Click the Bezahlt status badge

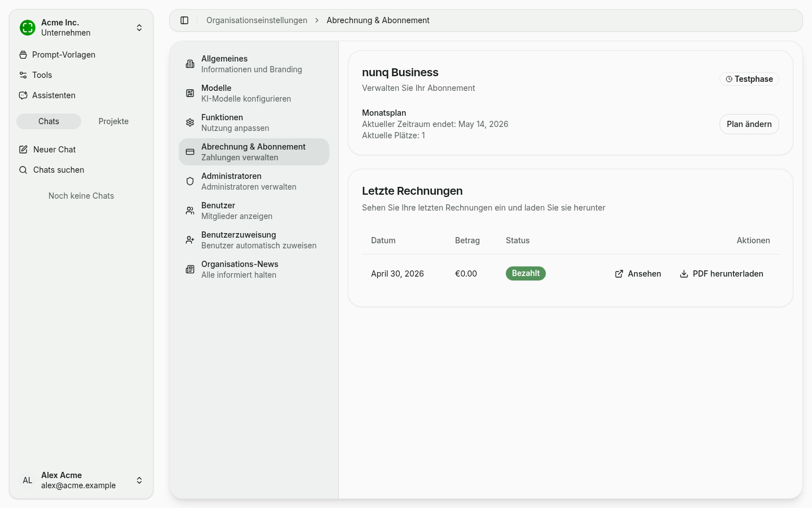coord(526,273)
